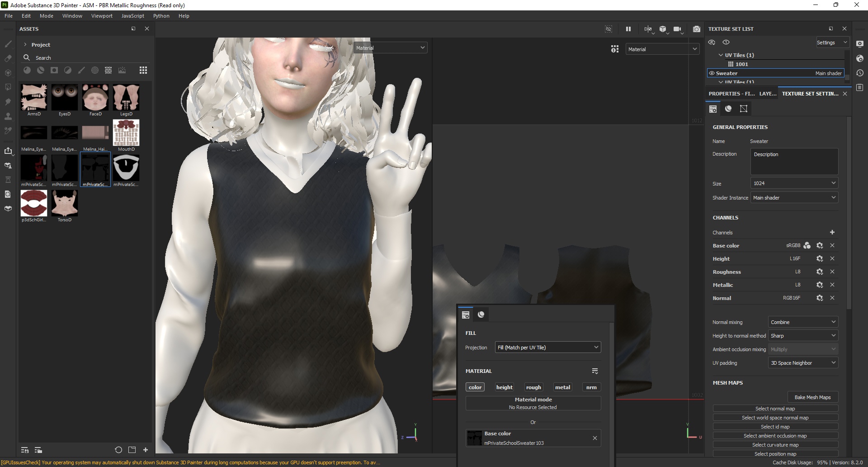Viewport: 868px width, 467px height.
Task: Select the Paint brush tool in left toolbar
Action: click(x=8, y=44)
